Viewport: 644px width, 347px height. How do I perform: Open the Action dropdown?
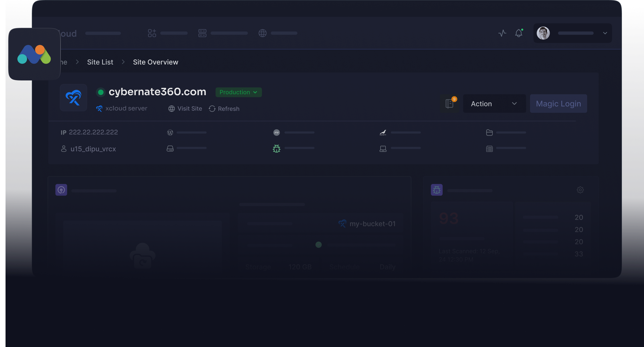point(495,104)
